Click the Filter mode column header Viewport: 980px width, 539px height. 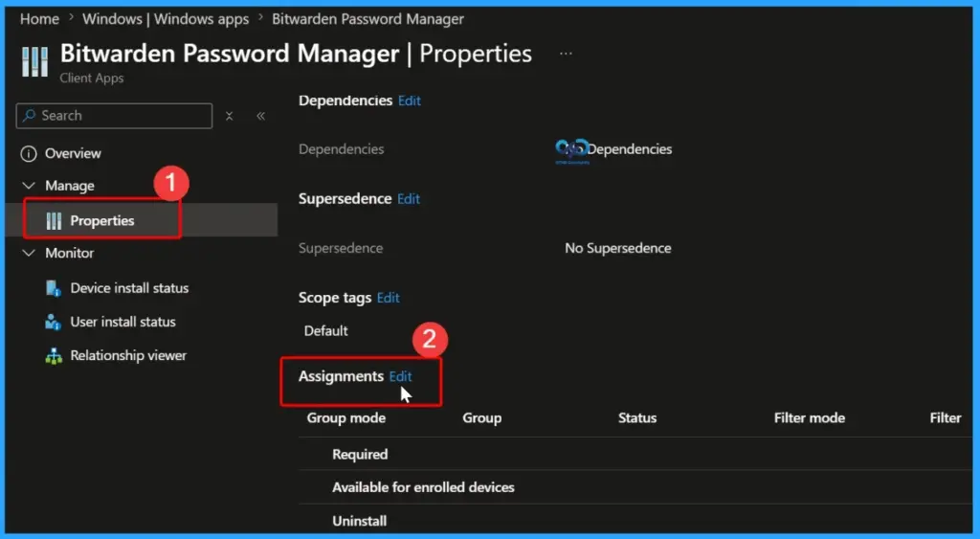810,418
